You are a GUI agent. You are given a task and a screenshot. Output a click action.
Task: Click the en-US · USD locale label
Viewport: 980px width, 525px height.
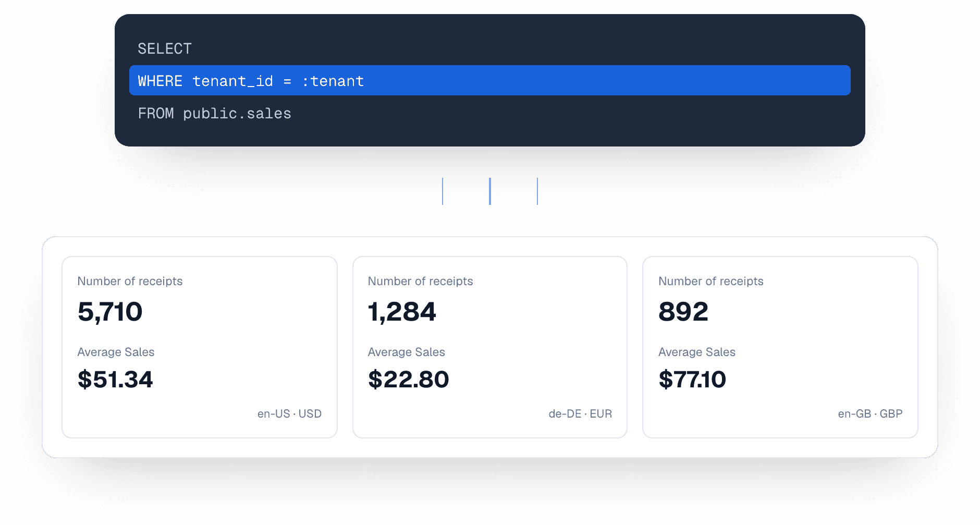289,413
